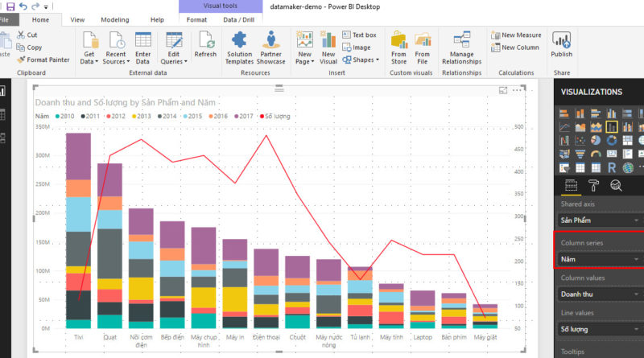Open Manage Relationships

[x=461, y=39]
